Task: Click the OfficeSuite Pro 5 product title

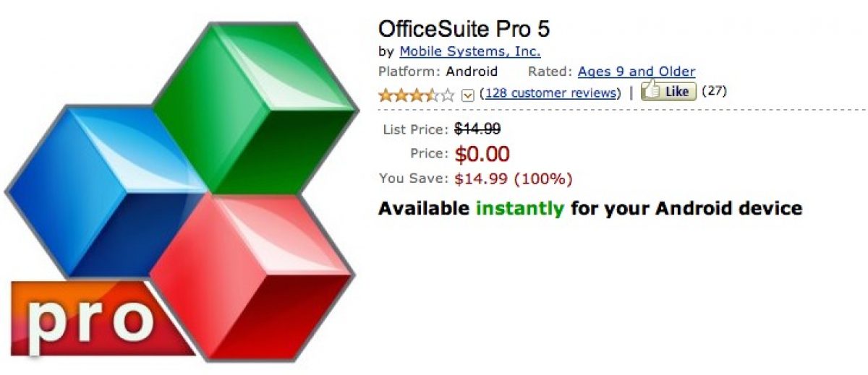Action: [x=464, y=29]
